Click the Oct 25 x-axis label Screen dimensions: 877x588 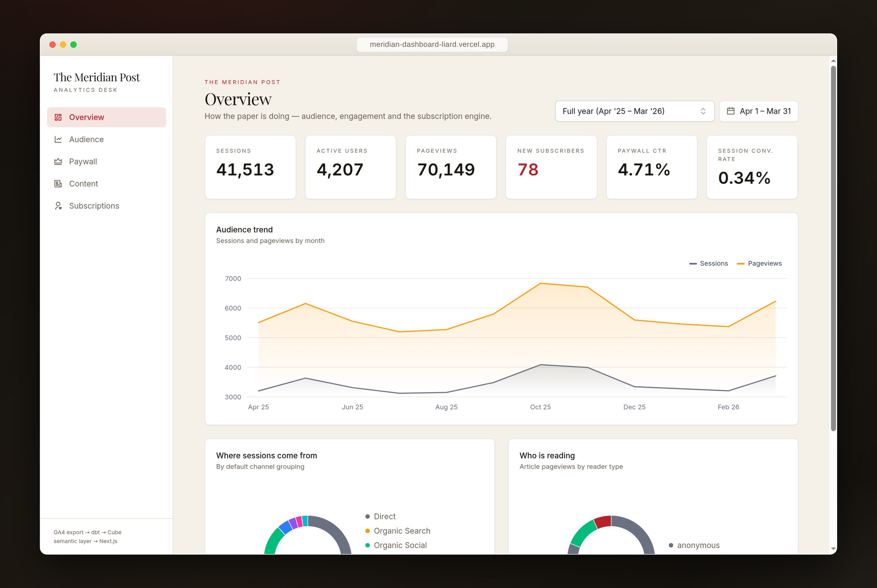540,407
